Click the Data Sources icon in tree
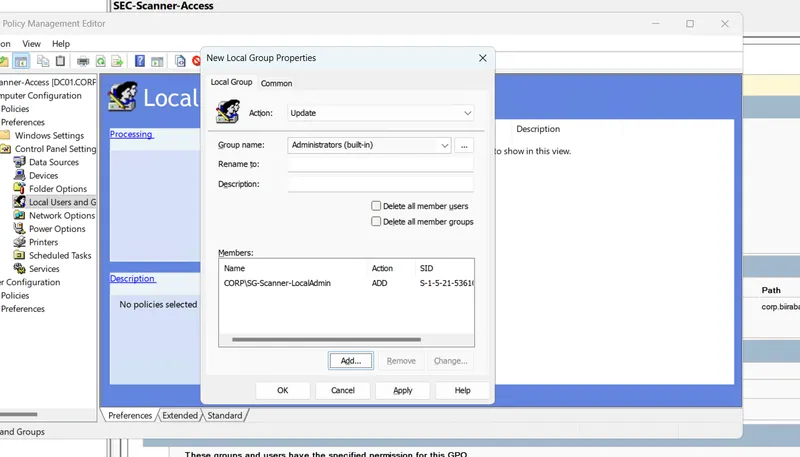The image size is (800, 457). coord(19,162)
